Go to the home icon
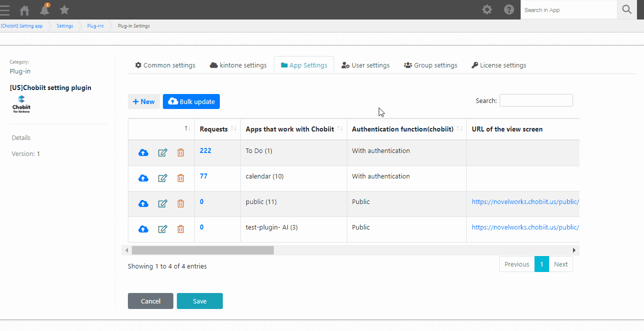644x331 pixels. [24, 9]
